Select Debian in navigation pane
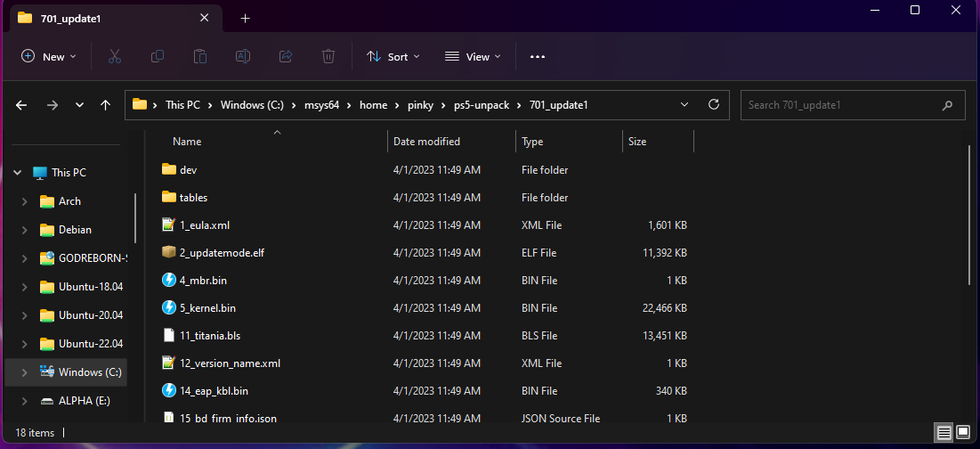The image size is (980, 449). tap(75, 230)
